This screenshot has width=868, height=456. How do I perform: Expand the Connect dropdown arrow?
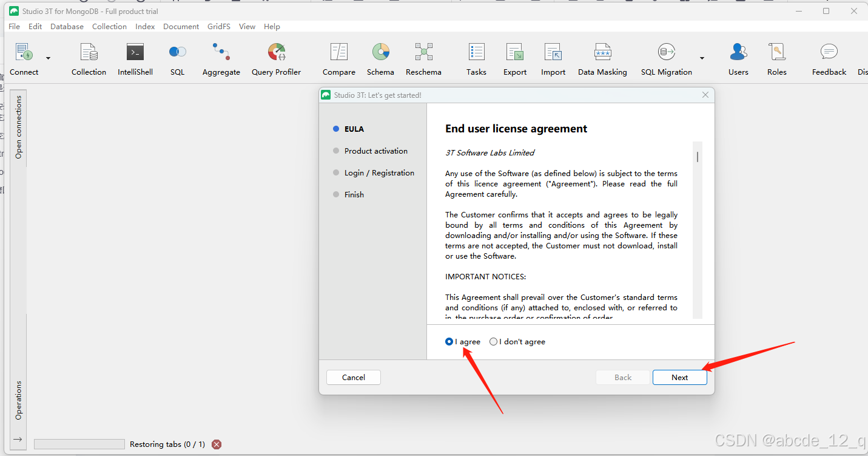tap(49, 58)
